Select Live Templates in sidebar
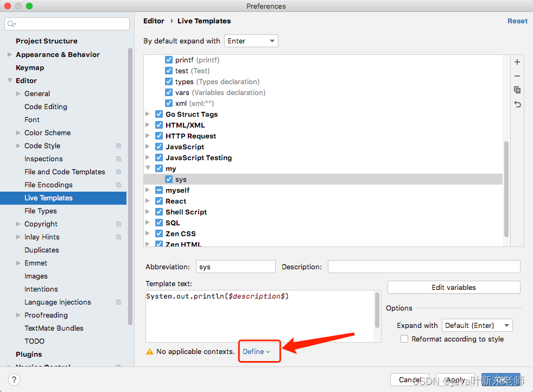This screenshot has width=533, height=392. 63,198
